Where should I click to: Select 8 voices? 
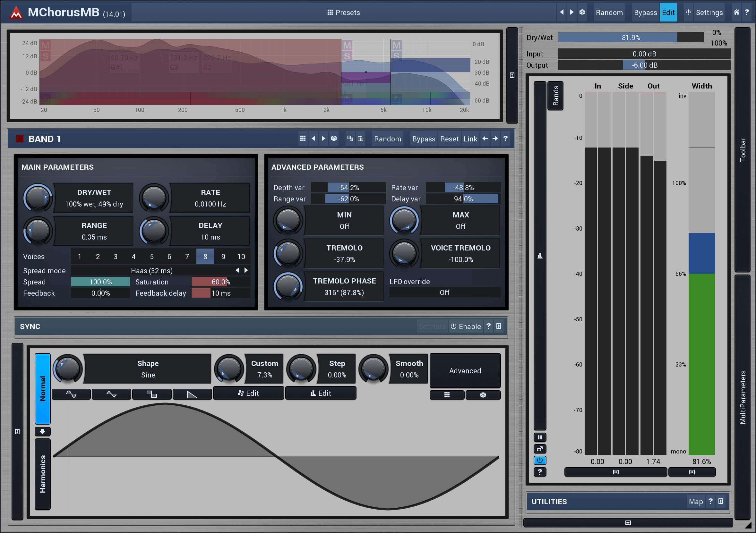(x=205, y=257)
